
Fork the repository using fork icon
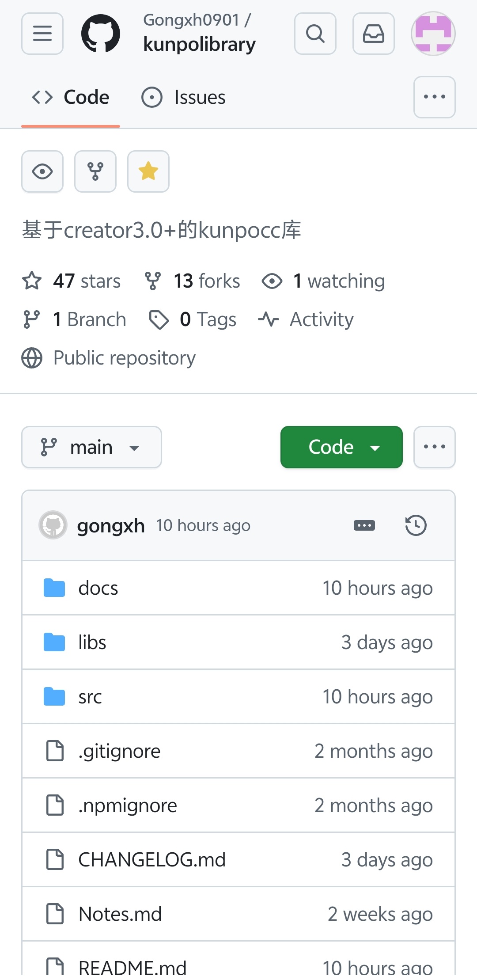(x=95, y=171)
